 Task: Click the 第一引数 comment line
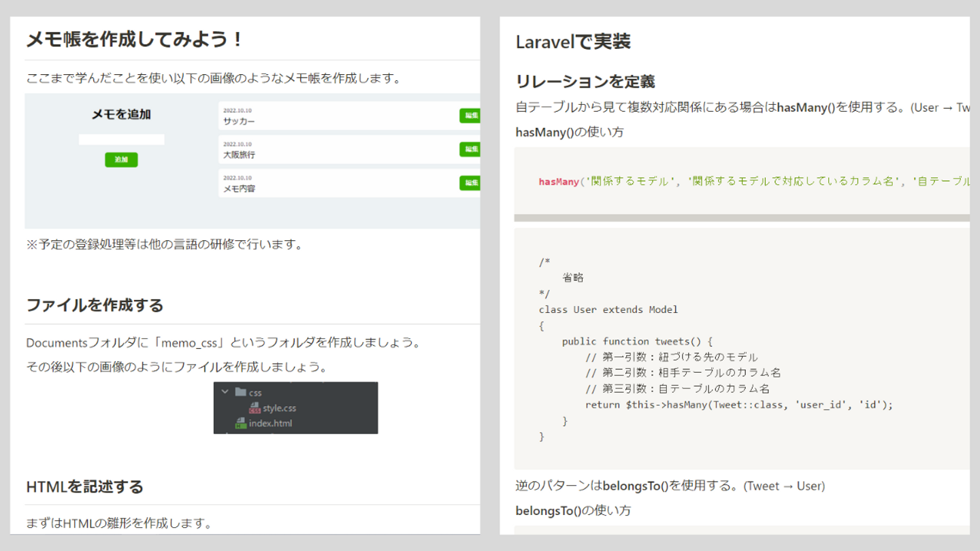coord(671,357)
